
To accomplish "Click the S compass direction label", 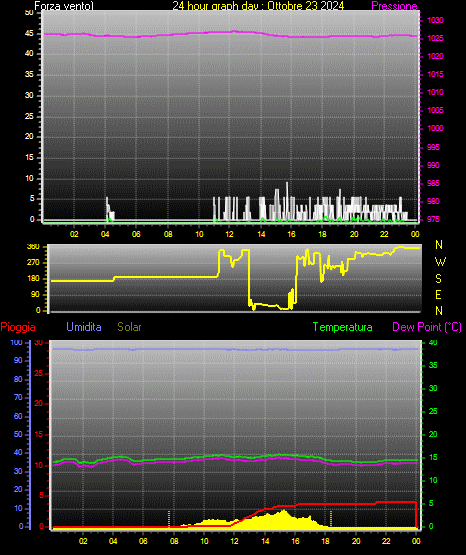I will point(438,279).
